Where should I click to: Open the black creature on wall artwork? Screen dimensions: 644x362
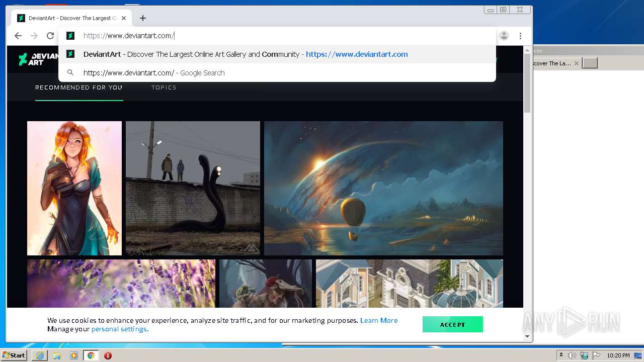(193, 188)
